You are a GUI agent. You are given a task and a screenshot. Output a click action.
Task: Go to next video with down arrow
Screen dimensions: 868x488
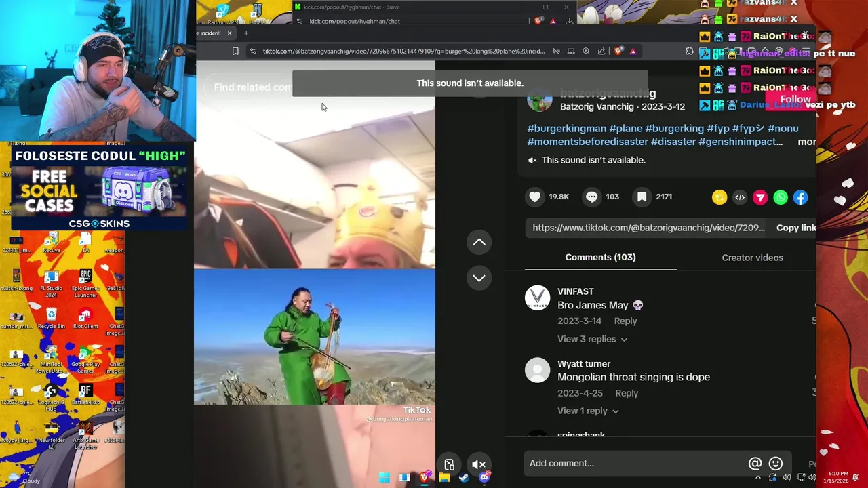pyautogui.click(x=479, y=278)
